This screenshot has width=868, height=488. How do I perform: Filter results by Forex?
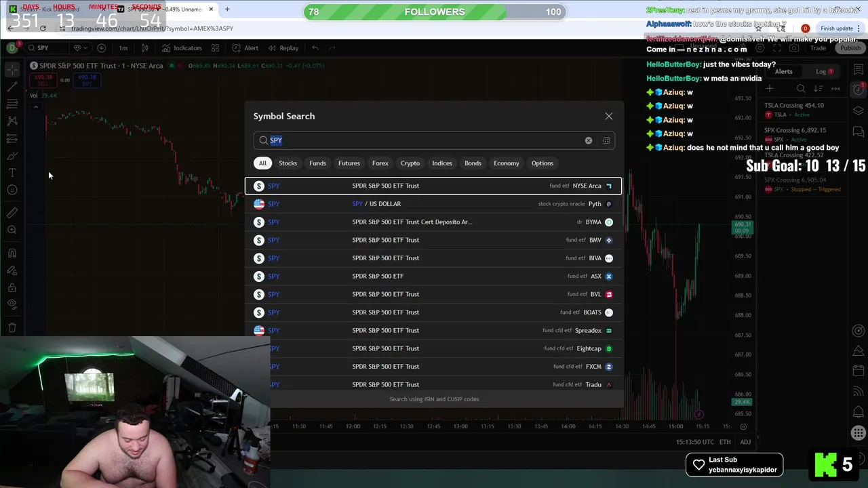click(x=380, y=163)
